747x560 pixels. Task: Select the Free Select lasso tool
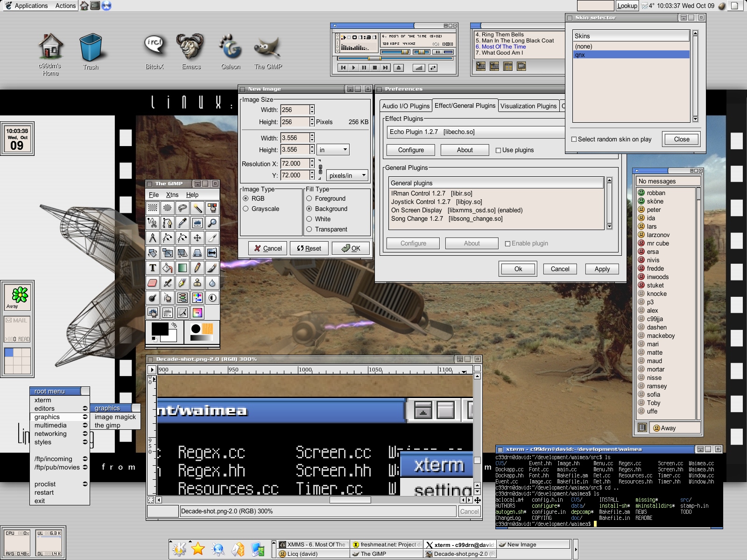pos(183,208)
